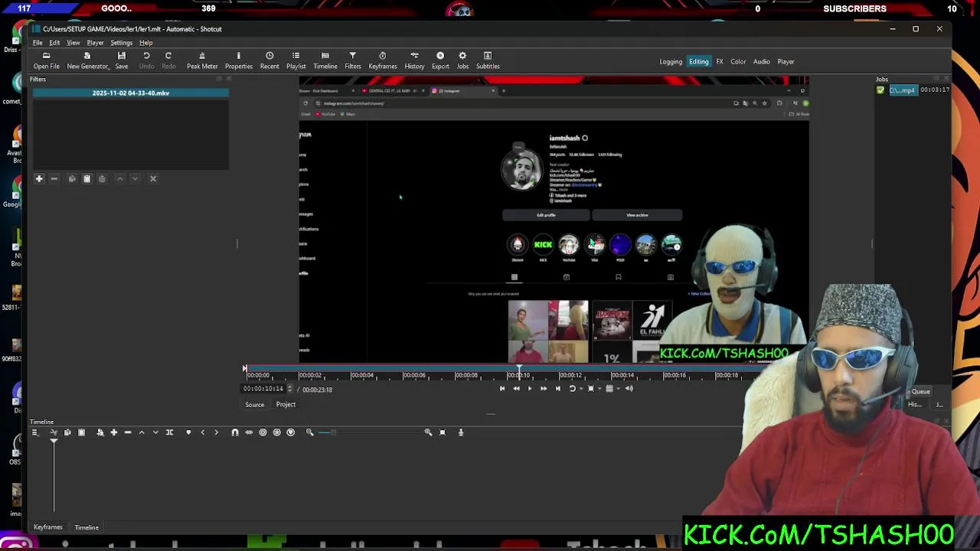Toggle ripple all tracks in timeline
Viewport: 980px width, 551px height.
pos(276,432)
